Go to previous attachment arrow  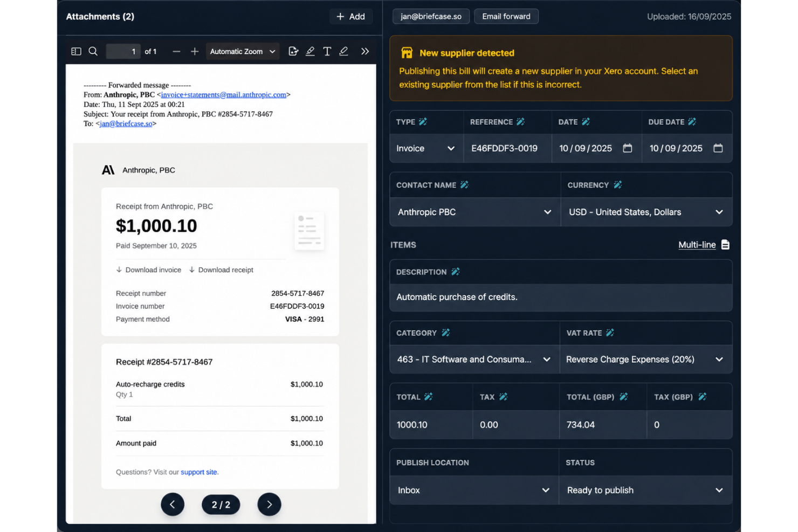tap(173, 505)
